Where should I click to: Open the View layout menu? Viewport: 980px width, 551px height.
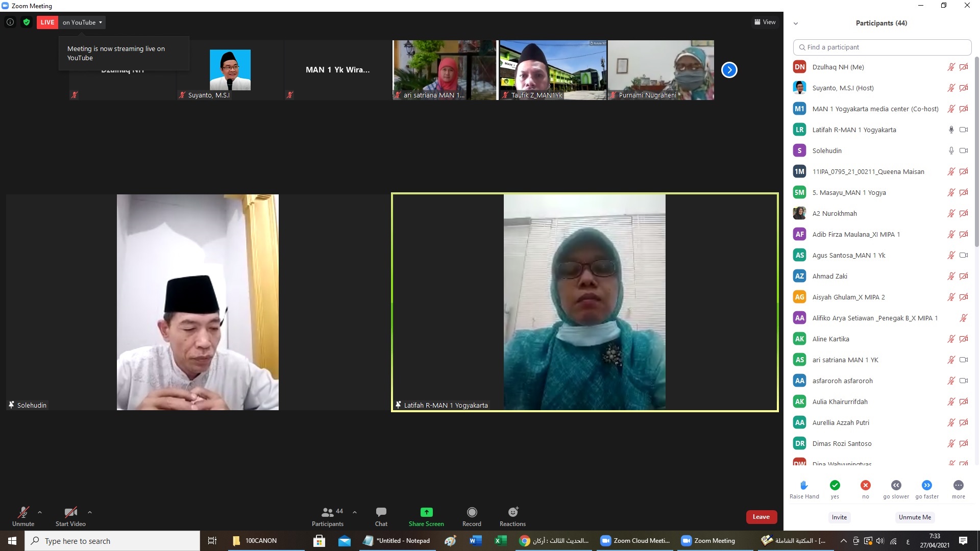point(765,22)
